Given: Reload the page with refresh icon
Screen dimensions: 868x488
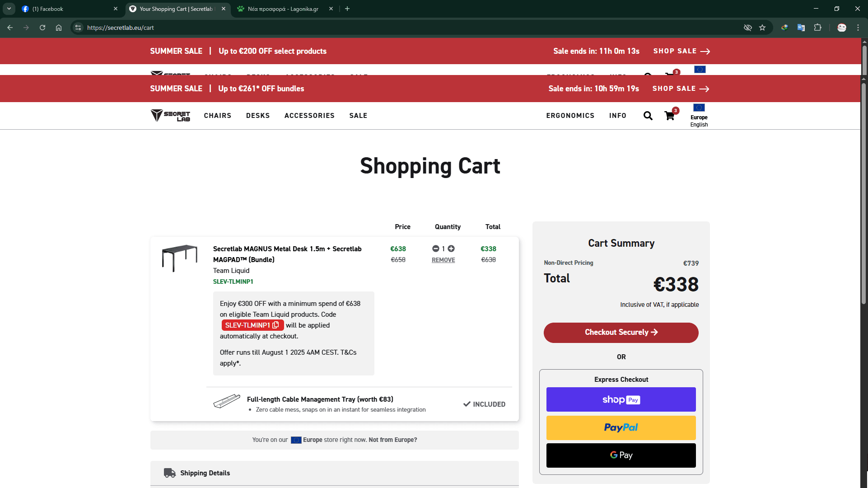Looking at the screenshot, I should tap(42, 28).
